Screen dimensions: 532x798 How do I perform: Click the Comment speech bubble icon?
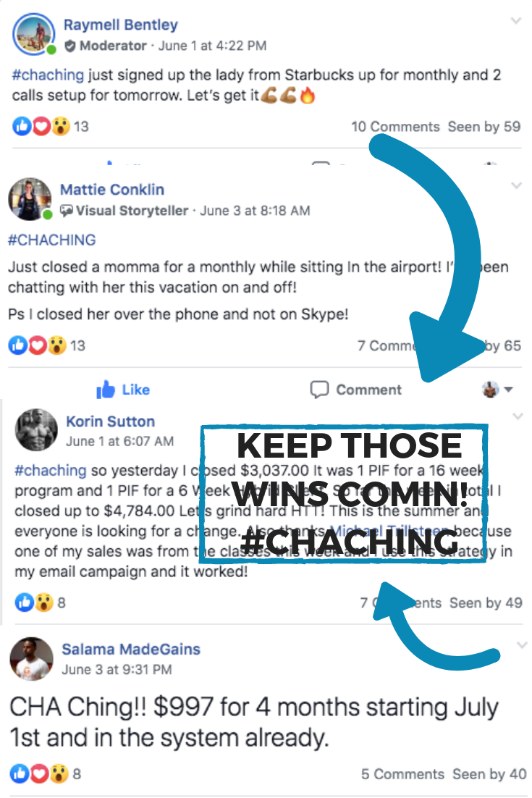click(319, 390)
